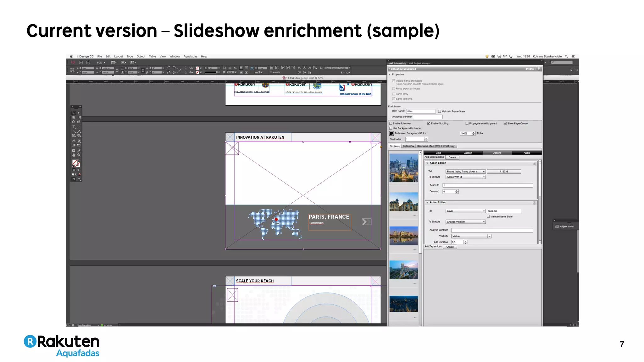Open the Object menu
The width and height of the screenshot is (644, 362).
click(141, 57)
